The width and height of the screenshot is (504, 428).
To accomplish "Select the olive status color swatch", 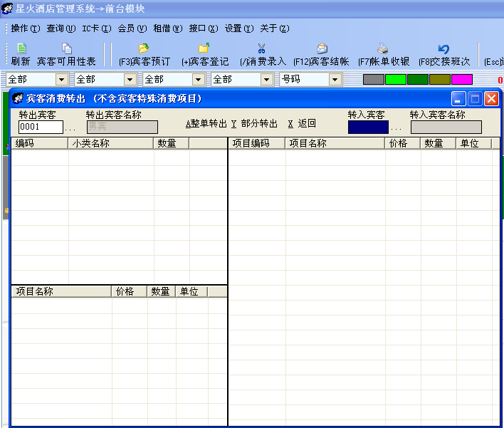I will 440,80.
